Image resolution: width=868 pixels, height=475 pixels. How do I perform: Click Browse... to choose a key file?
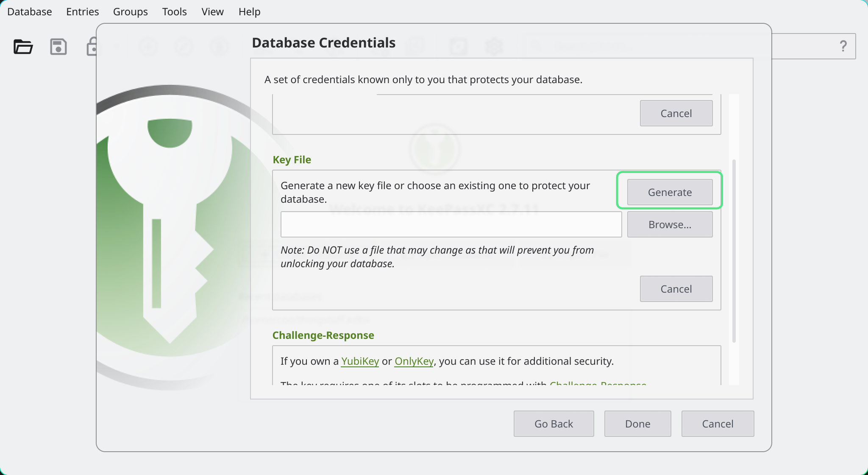coord(670,224)
